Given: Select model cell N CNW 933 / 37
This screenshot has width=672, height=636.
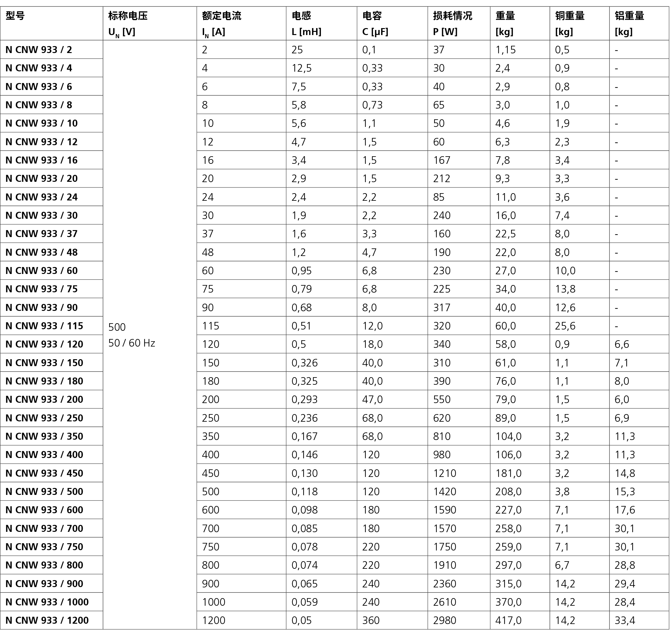Looking at the screenshot, I should [x=51, y=234].
